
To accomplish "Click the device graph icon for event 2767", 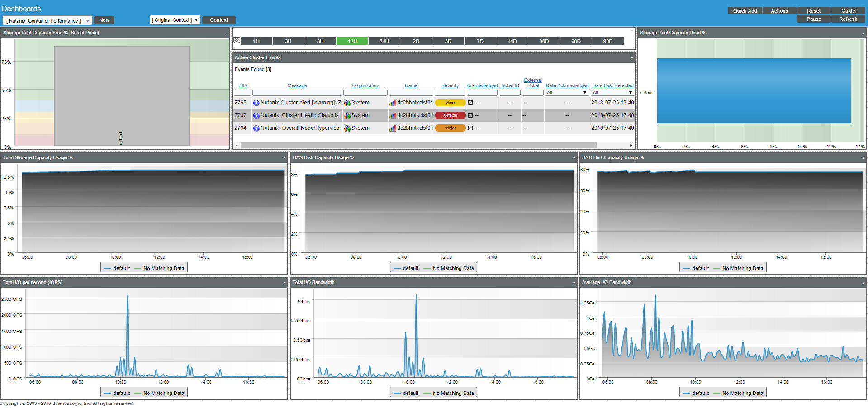I will point(393,116).
